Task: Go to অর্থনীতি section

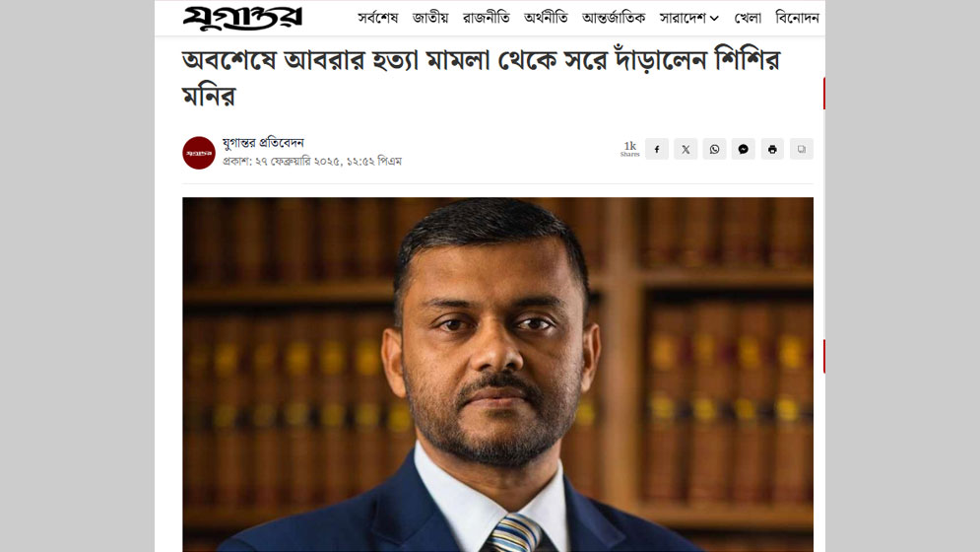Action: 546,18
